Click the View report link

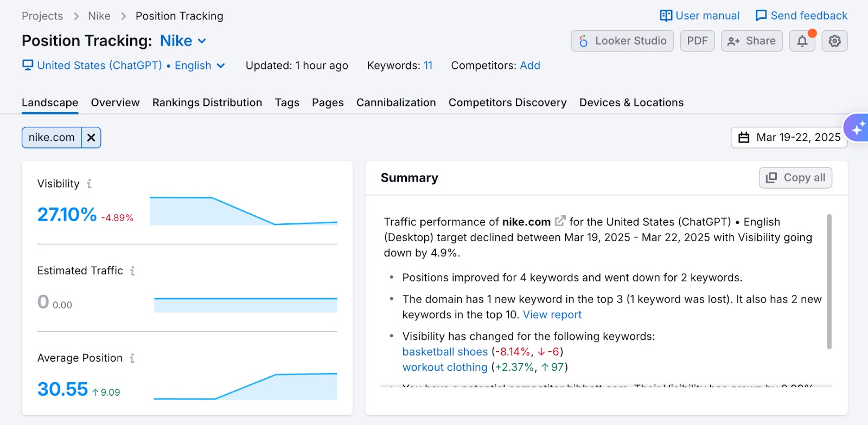pyautogui.click(x=552, y=315)
